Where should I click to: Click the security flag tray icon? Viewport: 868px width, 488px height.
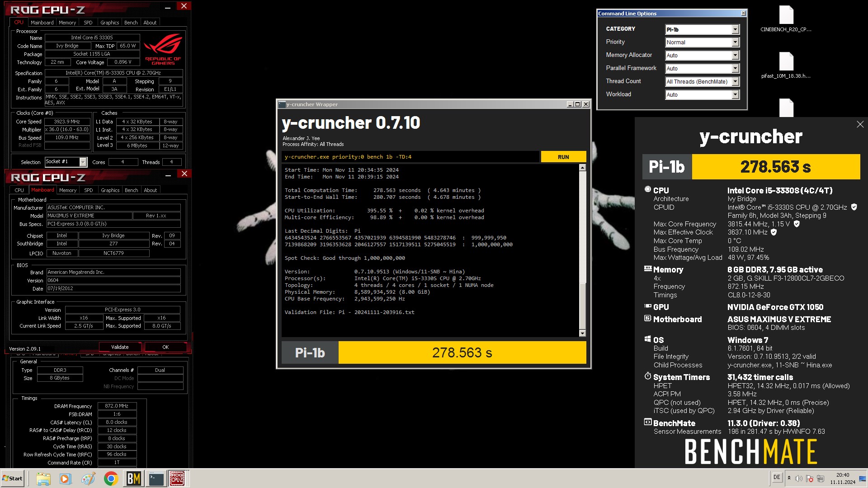[x=810, y=479]
